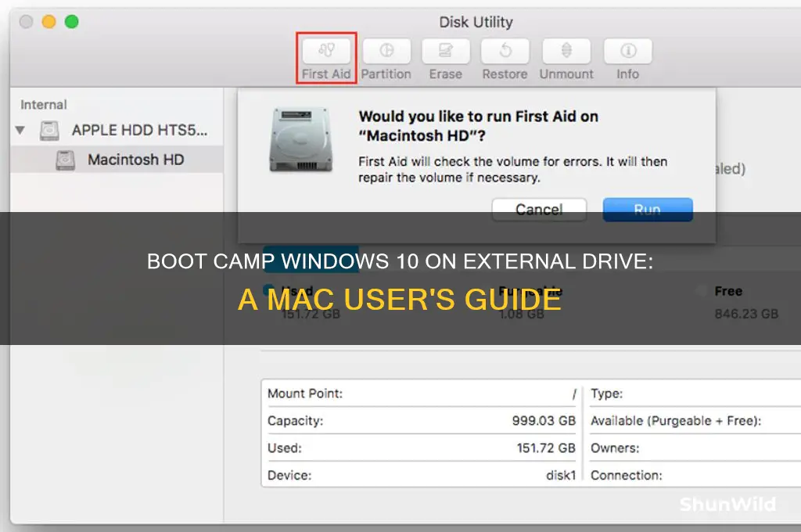Open the Partition tool
Image resolution: width=801 pixels, height=532 pixels.
(386, 51)
